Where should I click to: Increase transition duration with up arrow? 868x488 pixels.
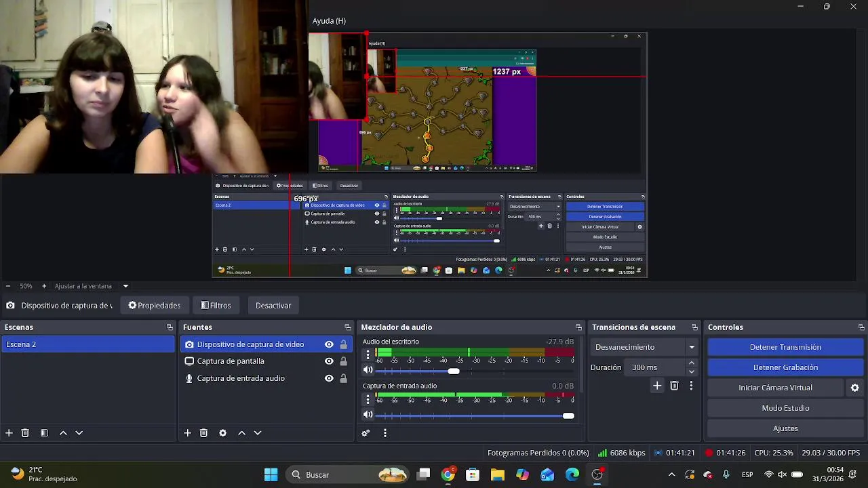692,363
